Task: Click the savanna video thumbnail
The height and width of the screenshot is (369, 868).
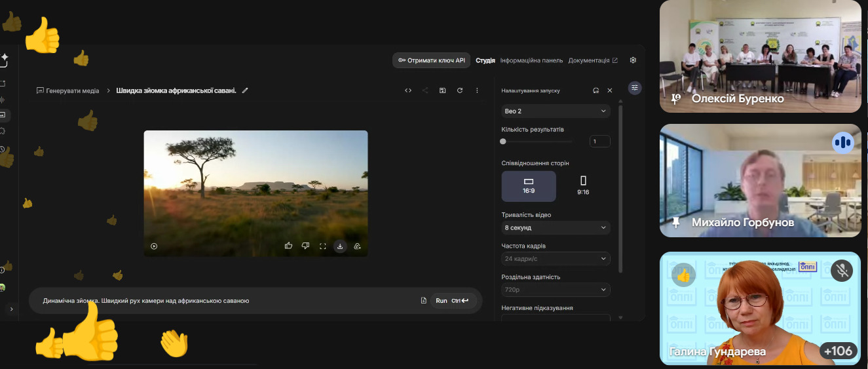Action: pos(255,193)
